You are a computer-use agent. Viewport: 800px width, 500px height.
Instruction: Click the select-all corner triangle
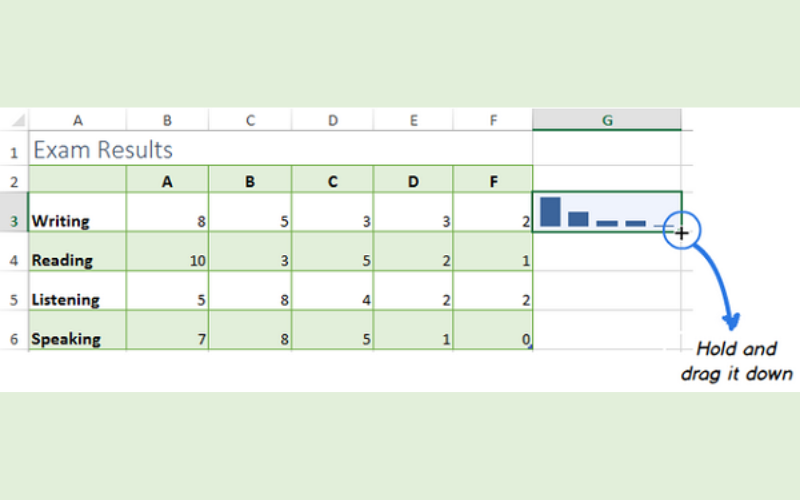pos(17,121)
